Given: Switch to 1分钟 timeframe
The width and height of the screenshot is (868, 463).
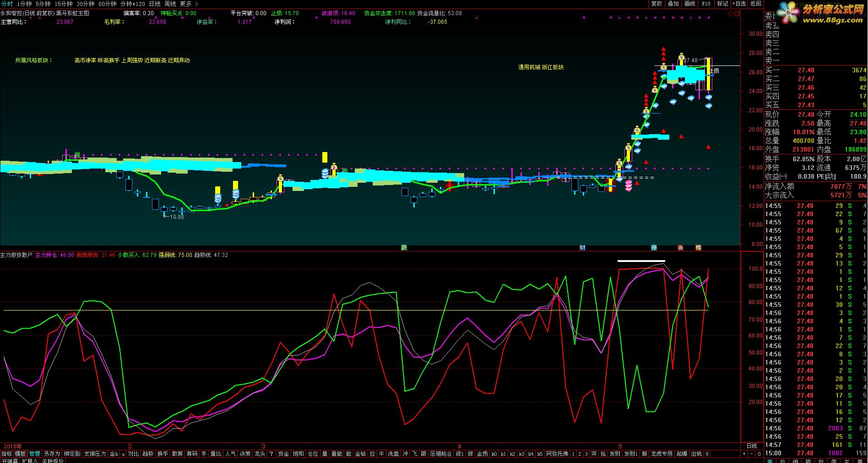Looking at the screenshot, I should click(25, 4).
